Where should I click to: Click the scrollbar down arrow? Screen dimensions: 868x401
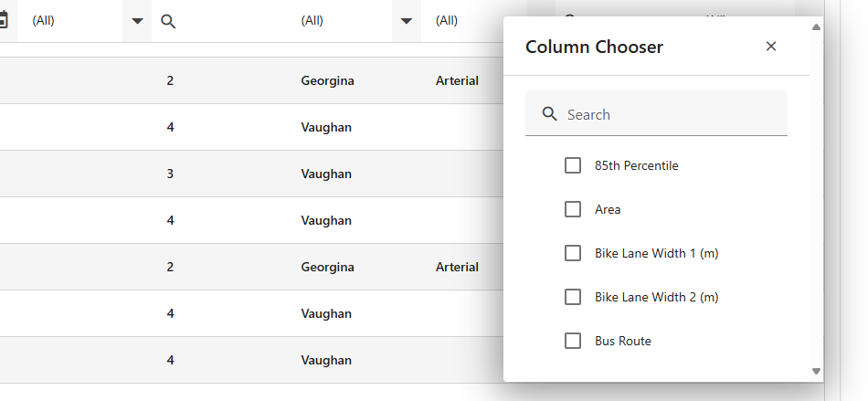click(816, 371)
